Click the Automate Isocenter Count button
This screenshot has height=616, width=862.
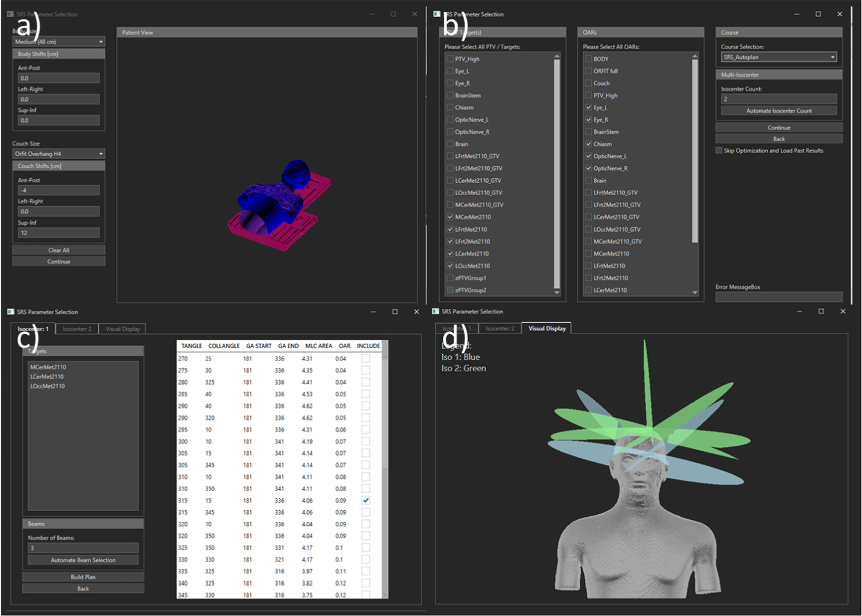point(778,110)
